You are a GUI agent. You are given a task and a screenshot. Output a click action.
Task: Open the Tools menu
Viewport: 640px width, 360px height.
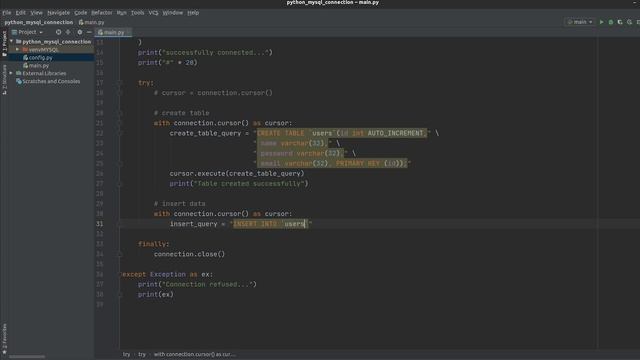138,13
